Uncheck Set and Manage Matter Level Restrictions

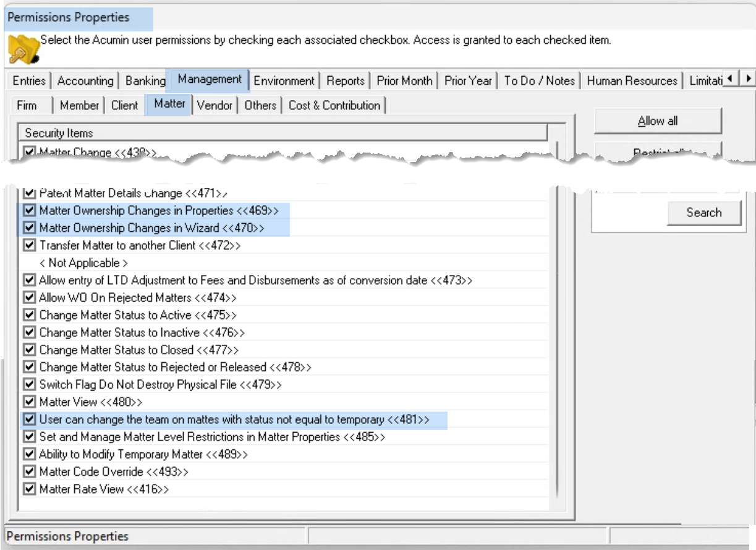29,437
